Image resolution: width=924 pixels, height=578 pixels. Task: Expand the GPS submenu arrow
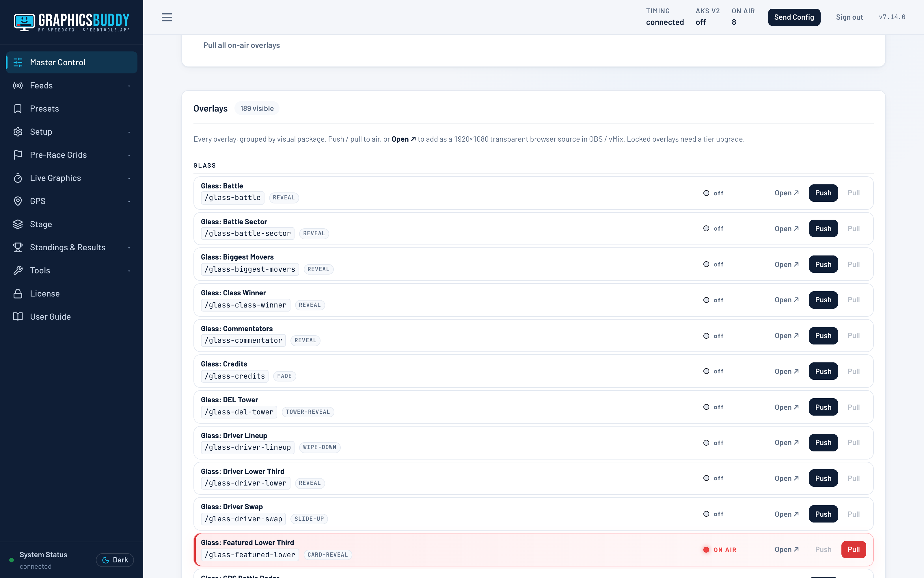(129, 201)
